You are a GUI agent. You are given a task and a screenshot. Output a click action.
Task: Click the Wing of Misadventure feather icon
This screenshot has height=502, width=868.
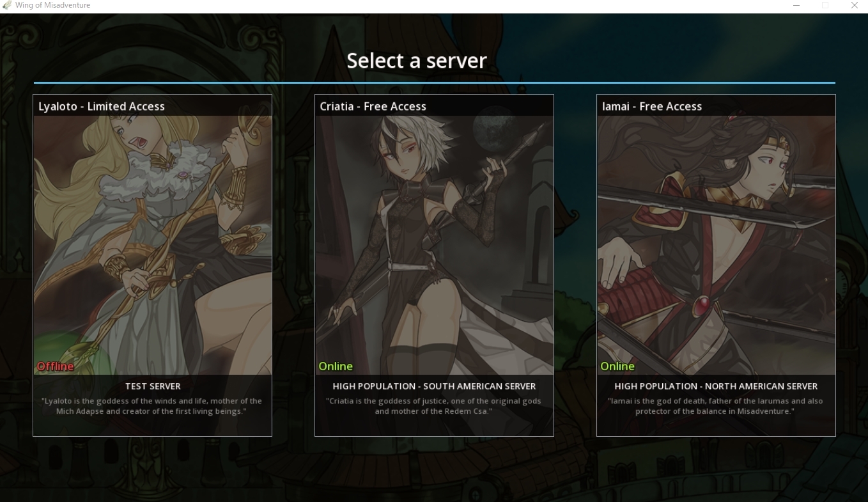(x=7, y=5)
